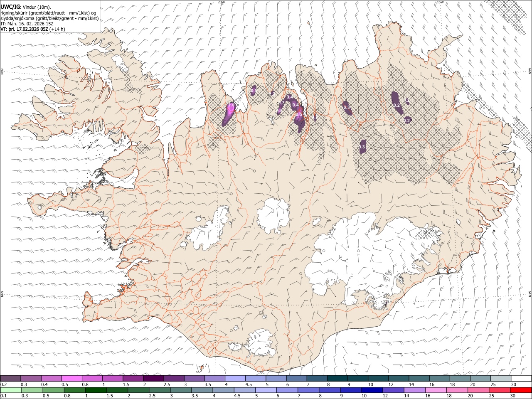Click the '(+14 h)' forecast offset text

(57, 29)
